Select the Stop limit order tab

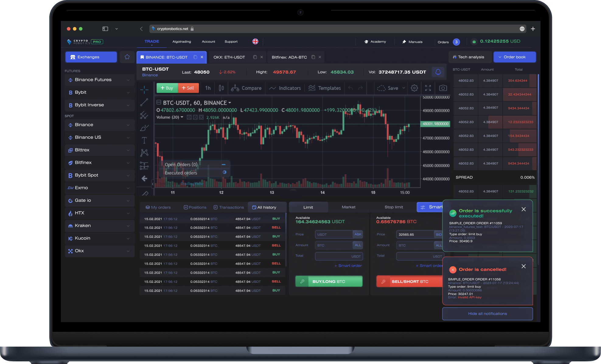pyautogui.click(x=393, y=207)
